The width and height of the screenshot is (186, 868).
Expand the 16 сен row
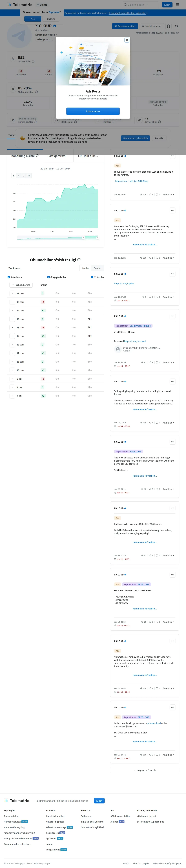(x=12, y=319)
